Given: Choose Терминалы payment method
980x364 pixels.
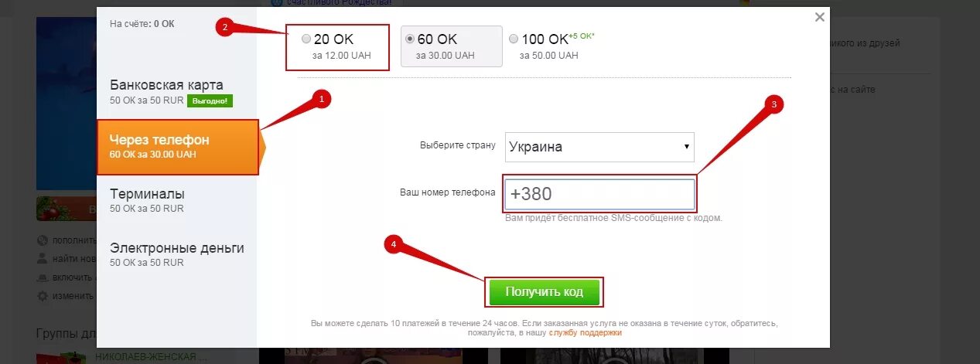Looking at the screenshot, I should point(176,200).
